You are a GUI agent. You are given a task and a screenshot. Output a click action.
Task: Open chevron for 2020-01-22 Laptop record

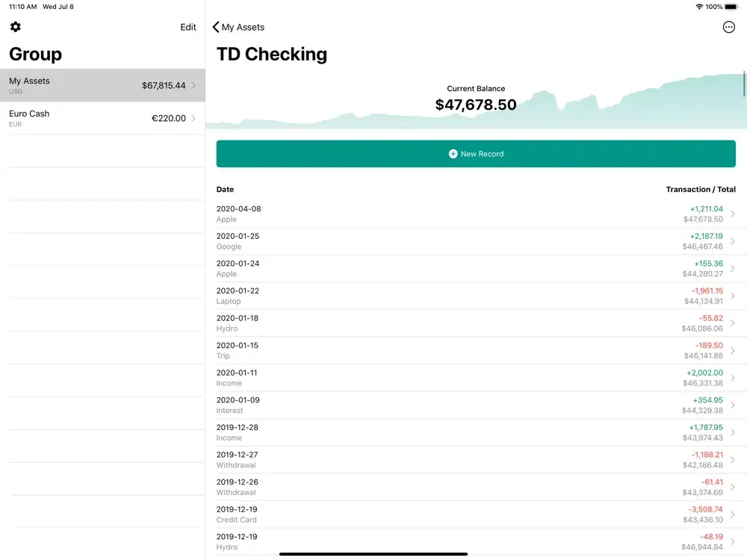point(733,296)
